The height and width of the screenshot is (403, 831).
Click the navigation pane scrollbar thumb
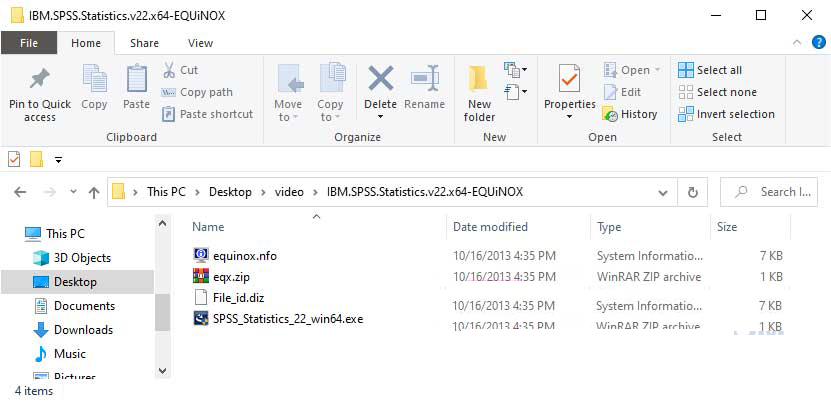click(163, 312)
